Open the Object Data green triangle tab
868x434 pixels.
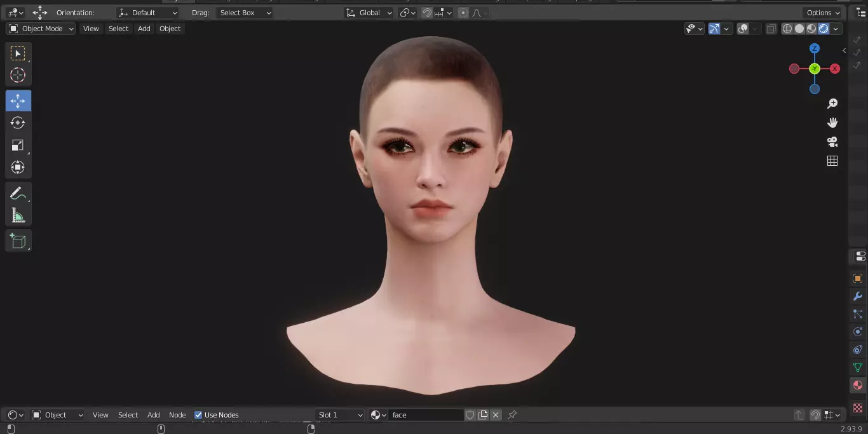point(858,367)
